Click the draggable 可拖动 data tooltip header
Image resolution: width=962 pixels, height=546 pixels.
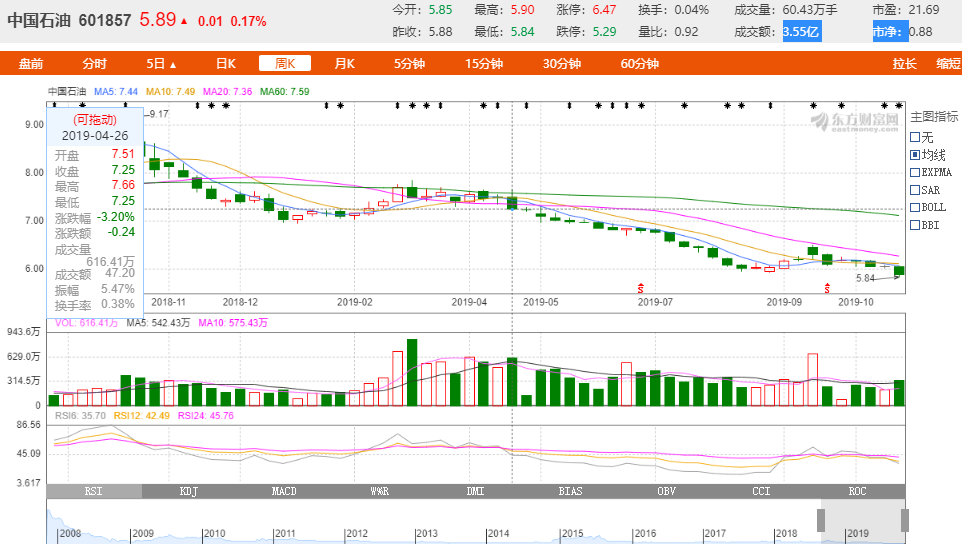pos(95,120)
